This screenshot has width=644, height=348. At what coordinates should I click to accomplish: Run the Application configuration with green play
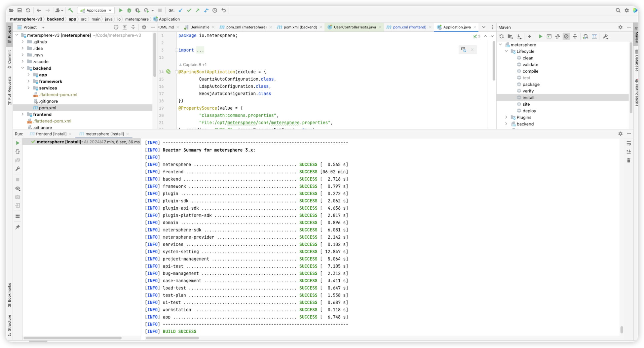[x=121, y=10]
